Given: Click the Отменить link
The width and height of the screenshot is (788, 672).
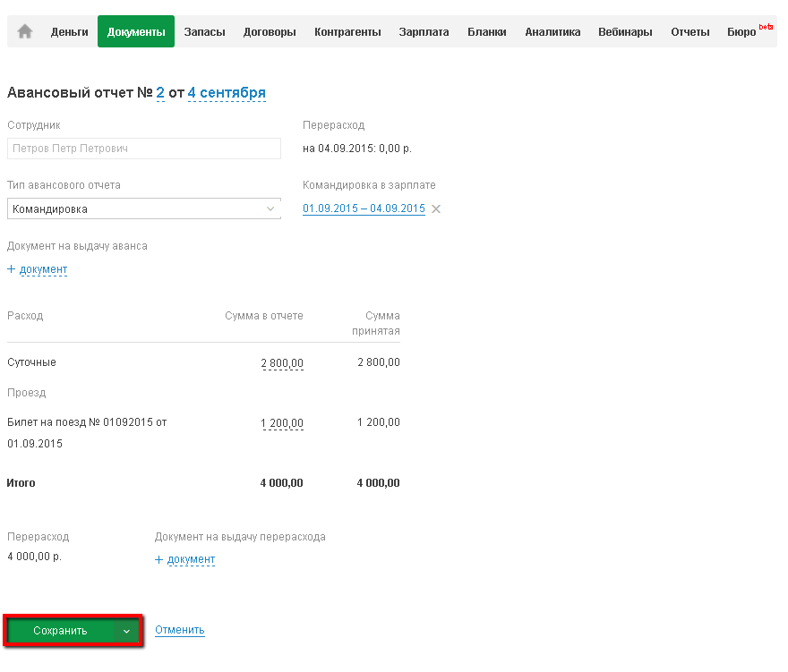Looking at the screenshot, I should 180,630.
